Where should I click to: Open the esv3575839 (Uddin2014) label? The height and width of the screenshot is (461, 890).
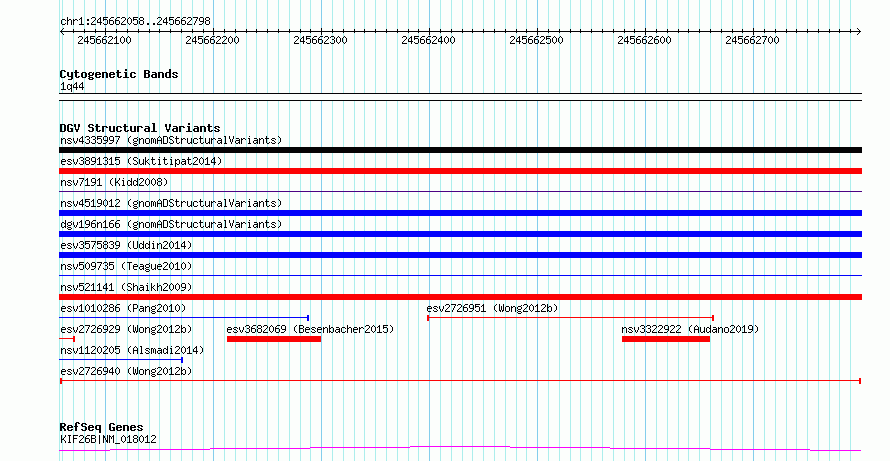(x=126, y=245)
